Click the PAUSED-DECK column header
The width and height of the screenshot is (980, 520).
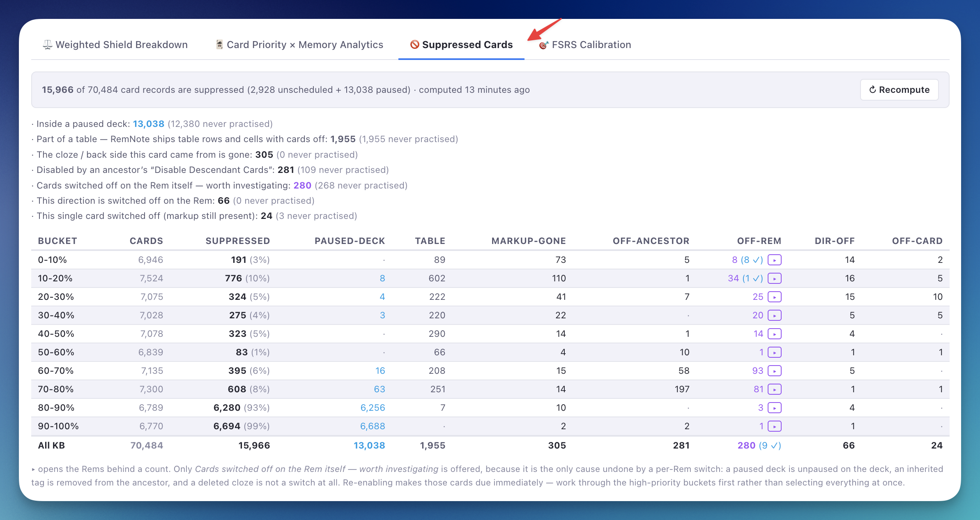tap(350, 241)
